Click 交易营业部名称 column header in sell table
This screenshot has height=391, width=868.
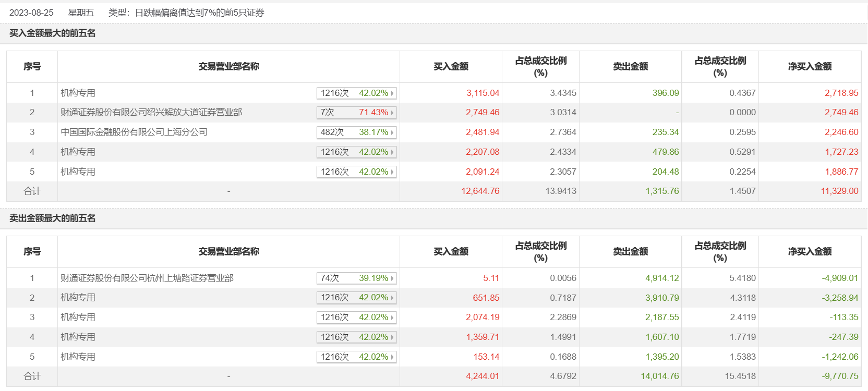228,252
